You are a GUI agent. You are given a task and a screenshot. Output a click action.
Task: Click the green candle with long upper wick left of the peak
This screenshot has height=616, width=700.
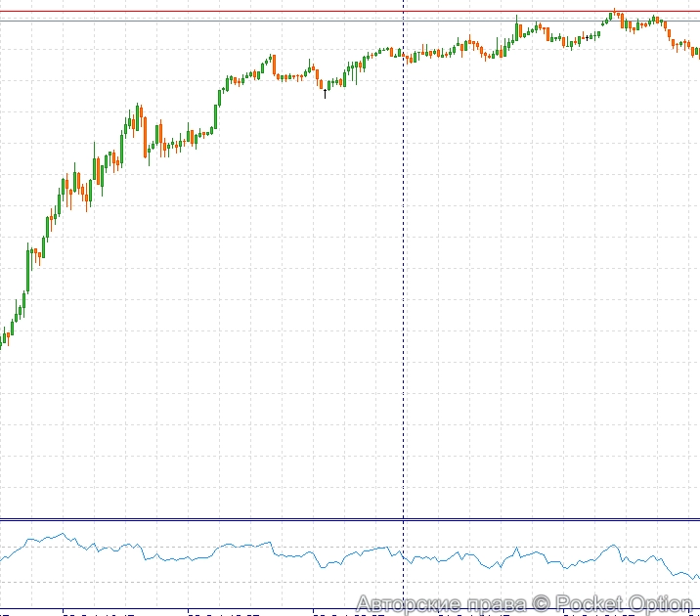516,29
